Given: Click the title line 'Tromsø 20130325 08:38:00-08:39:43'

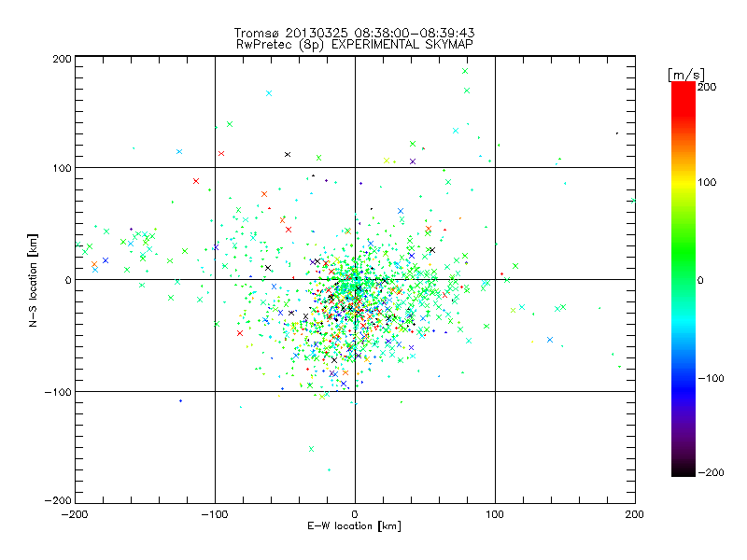Looking at the screenshot, I should tap(354, 33).
